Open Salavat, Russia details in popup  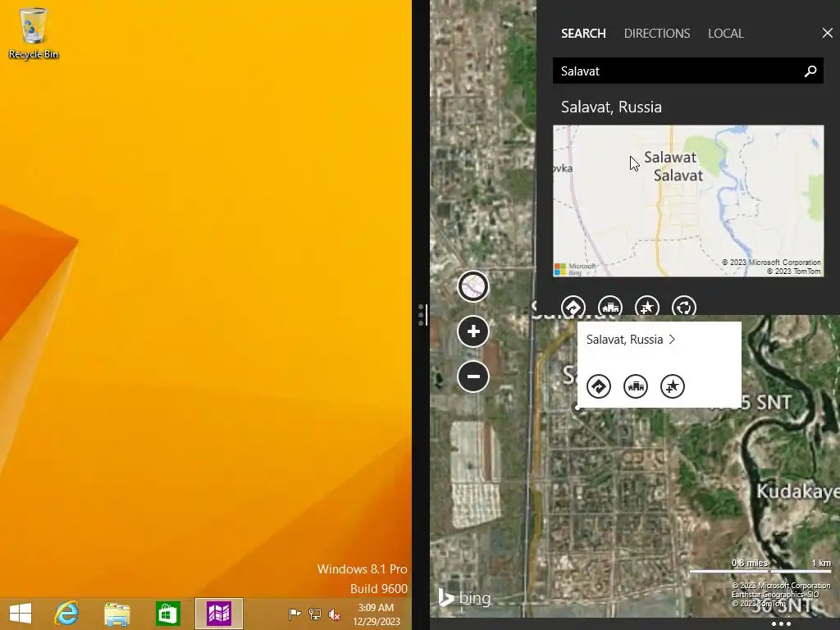pos(624,339)
